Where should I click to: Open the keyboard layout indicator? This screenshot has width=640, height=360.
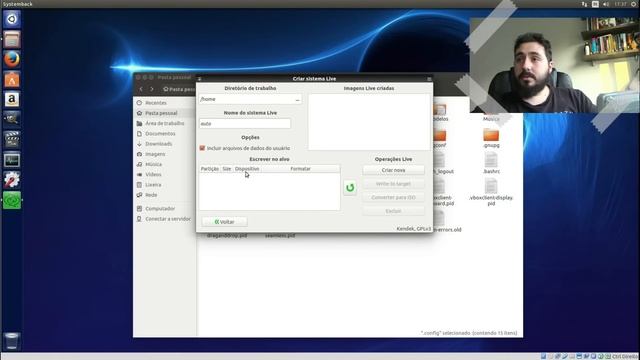tap(595, 4)
